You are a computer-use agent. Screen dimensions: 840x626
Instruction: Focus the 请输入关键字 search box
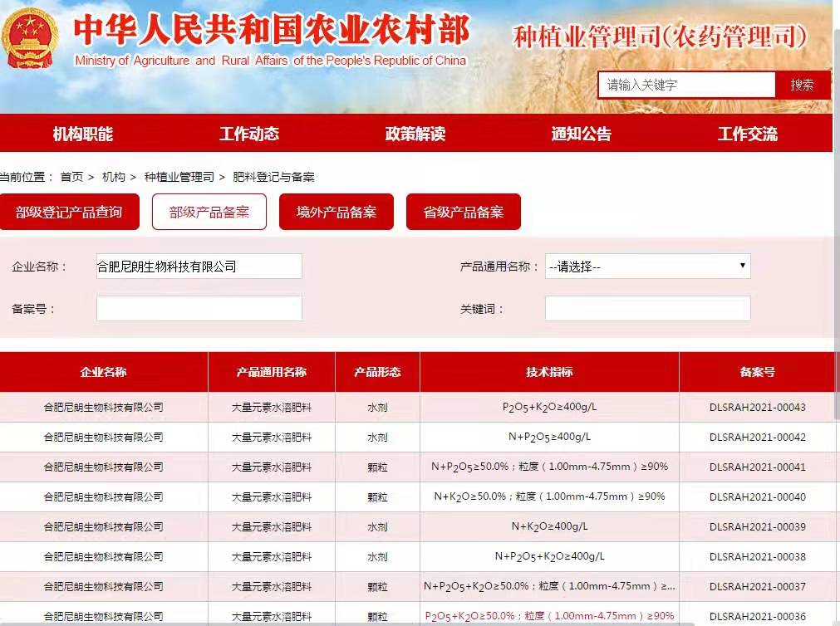[686, 85]
